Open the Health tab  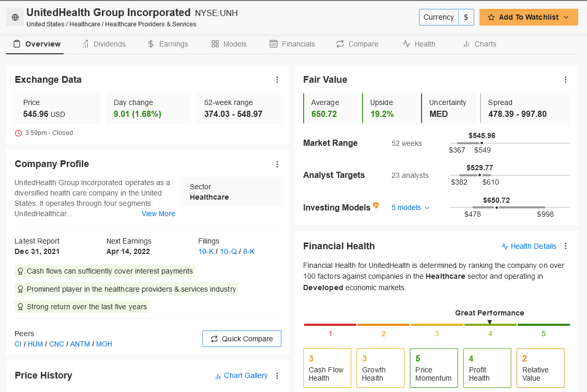pos(419,44)
